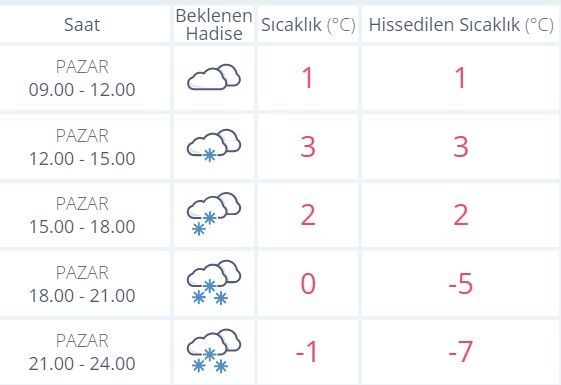Select the Beklenen Hadise column header

tap(214, 25)
